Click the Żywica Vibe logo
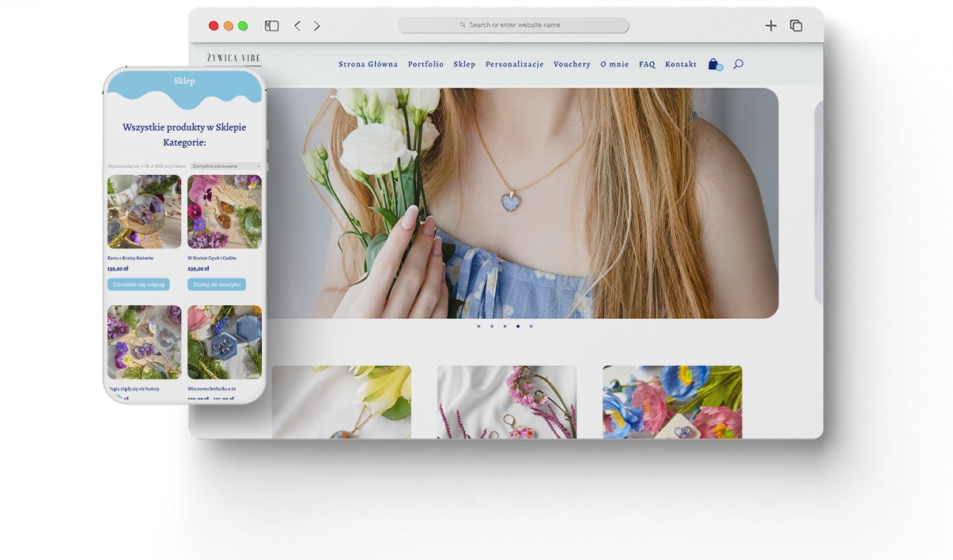This screenshot has height=560, width=953. click(233, 59)
